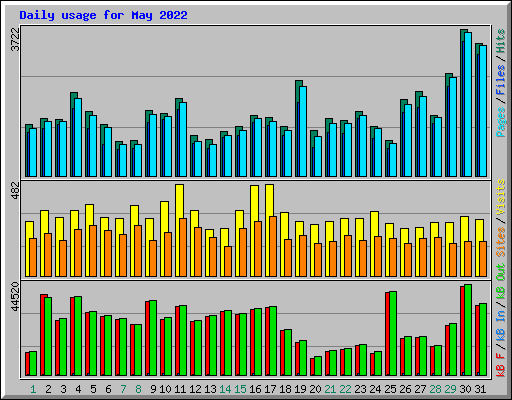Click the green kB Out bar for day 20

pyautogui.click(x=318, y=366)
